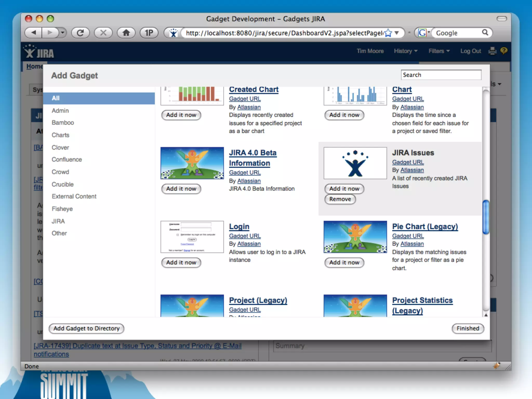Click the magnifier search icon in Google box
The height and width of the screenshot is (399, 532).
[x=485, y=32]
